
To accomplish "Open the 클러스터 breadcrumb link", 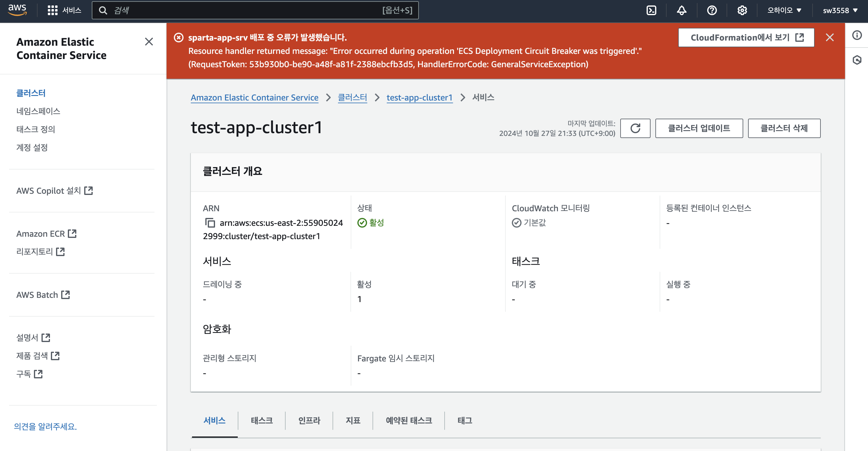I will (x=353, y=97).
